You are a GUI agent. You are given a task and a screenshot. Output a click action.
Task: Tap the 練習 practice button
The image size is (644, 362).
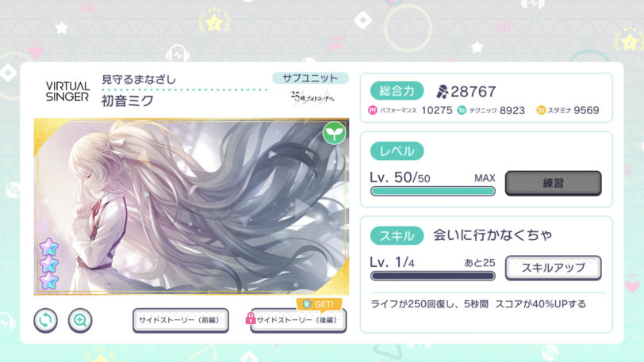tap(554, 183)
